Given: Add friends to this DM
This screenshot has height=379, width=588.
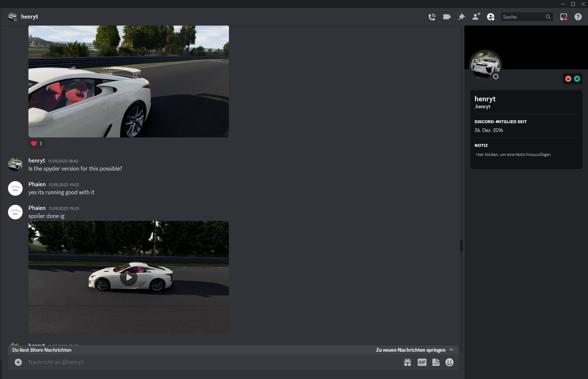Looking at the screenshot, I should pos(476,16).
